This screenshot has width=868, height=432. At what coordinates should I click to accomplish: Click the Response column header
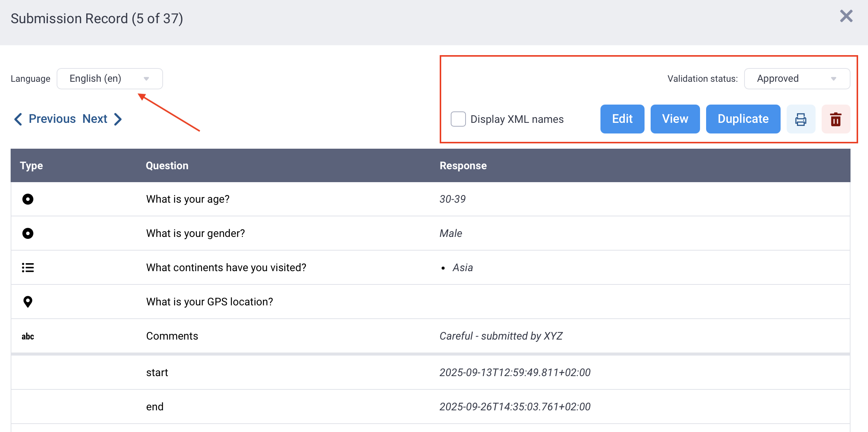463,165
